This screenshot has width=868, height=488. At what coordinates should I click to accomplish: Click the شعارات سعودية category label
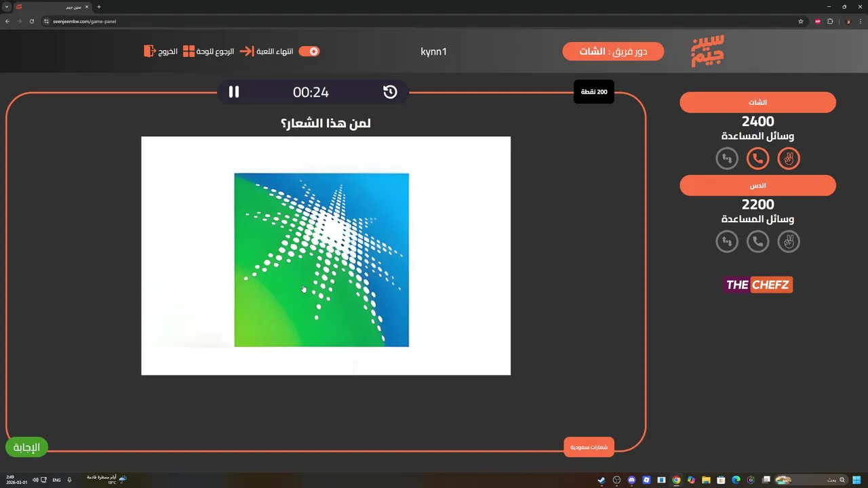[589, 447]
